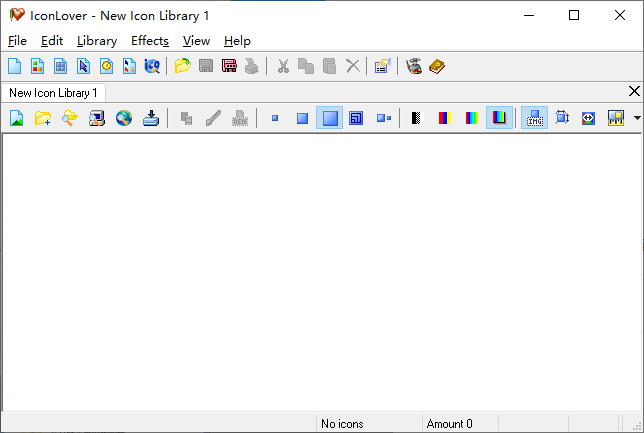This screenshot has width=644, height=433.
Task: Click the Paste clipboard icon
Action: [329, 66]
